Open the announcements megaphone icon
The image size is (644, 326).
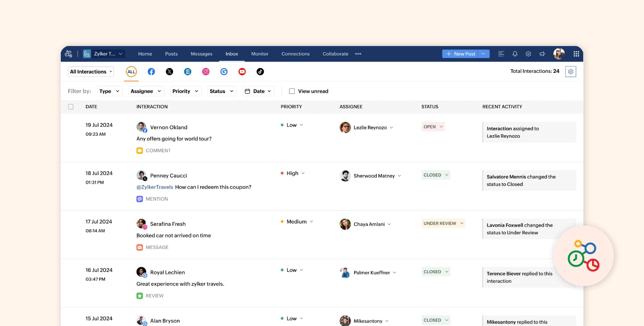542,54
